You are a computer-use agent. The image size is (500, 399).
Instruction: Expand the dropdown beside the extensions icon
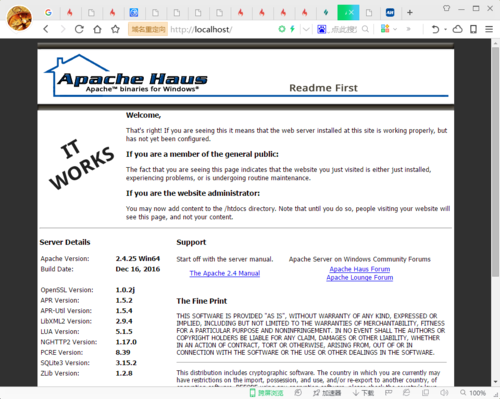(x=395, y=29)
